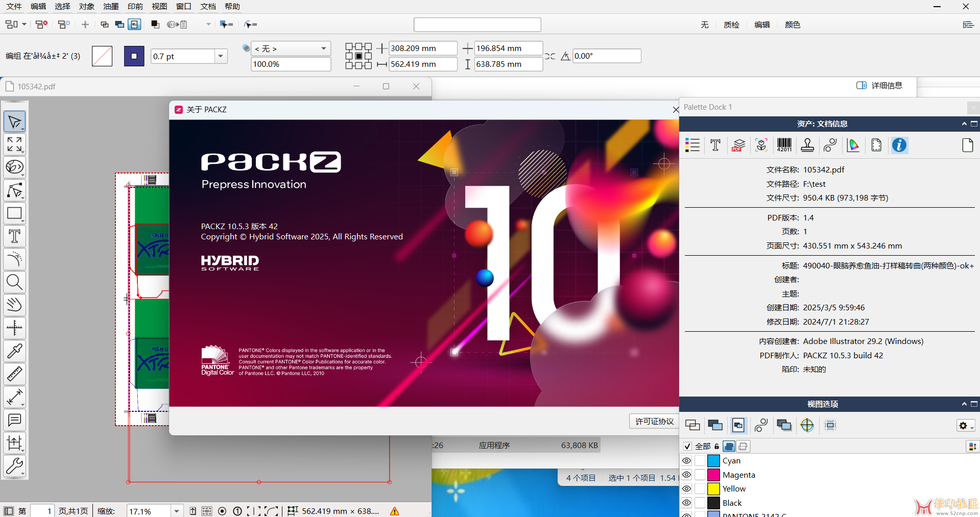Collapse the 资产: 文档信息 panel

click(x=964, y=124)
